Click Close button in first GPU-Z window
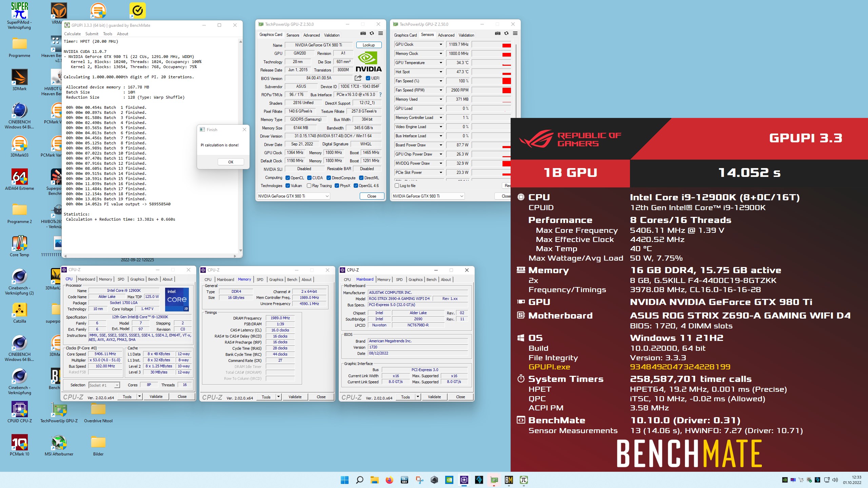This screenshot has height=488, width=868. coord(372,196)
